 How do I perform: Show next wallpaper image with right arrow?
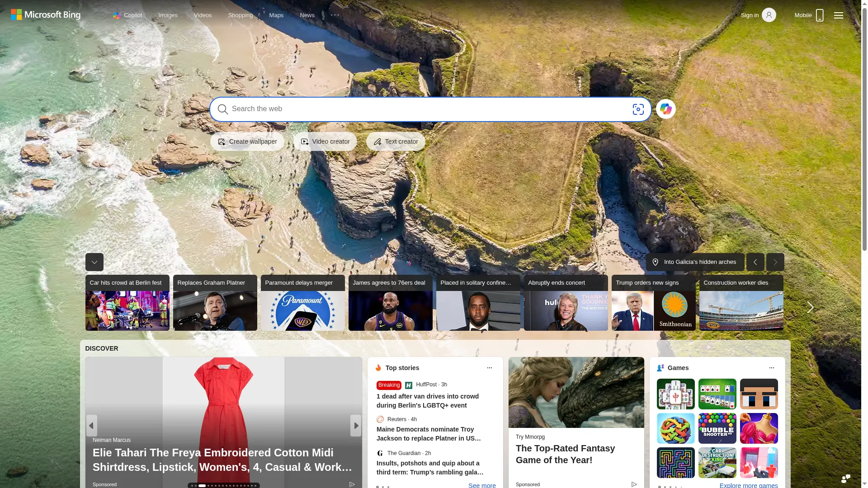click(x=775, y=262)
